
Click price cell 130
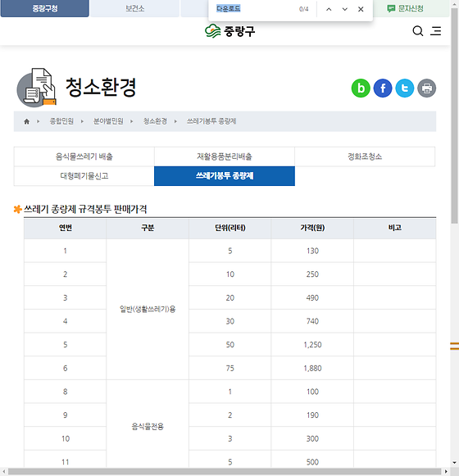[312, 251]
